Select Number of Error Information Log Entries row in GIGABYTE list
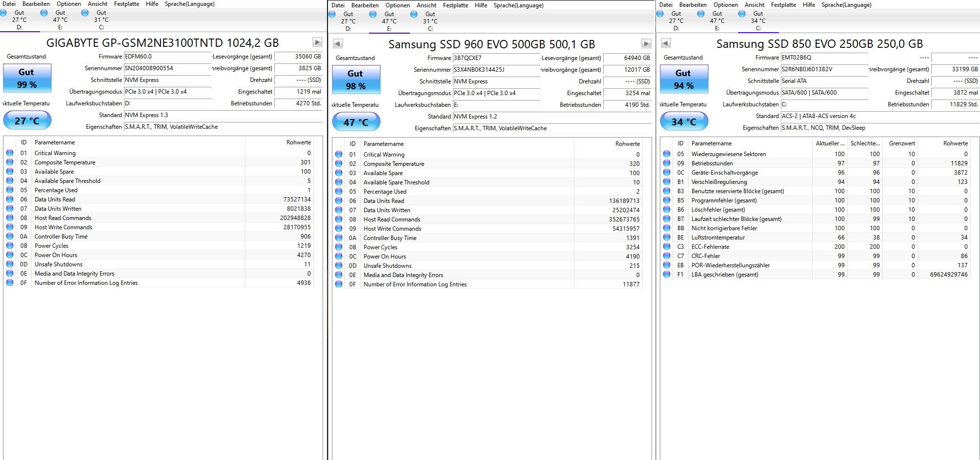The image size is (980, 460). [158, 283]
